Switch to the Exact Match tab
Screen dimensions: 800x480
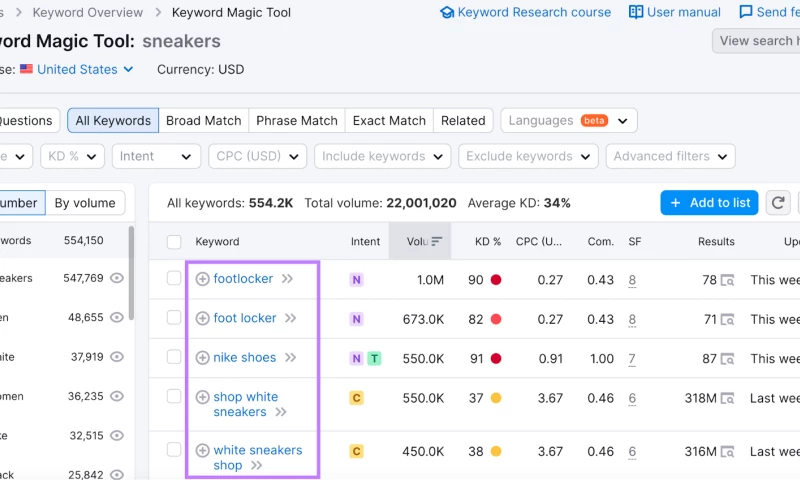pos(389,120)
